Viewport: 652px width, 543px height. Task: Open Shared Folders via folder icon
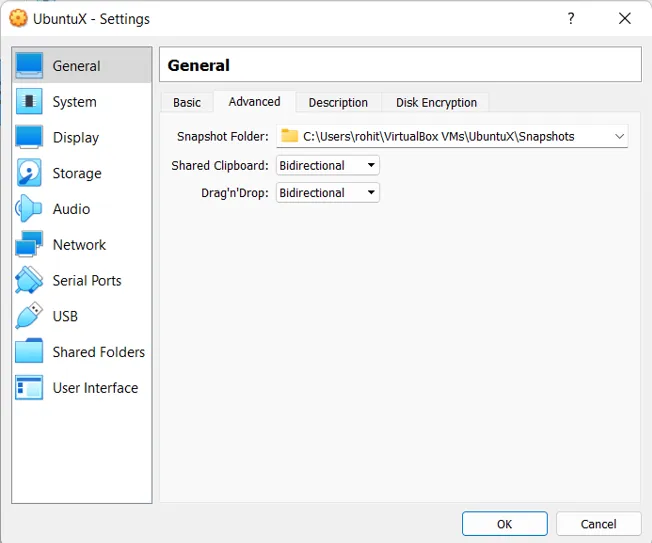[x=29, y=351]
